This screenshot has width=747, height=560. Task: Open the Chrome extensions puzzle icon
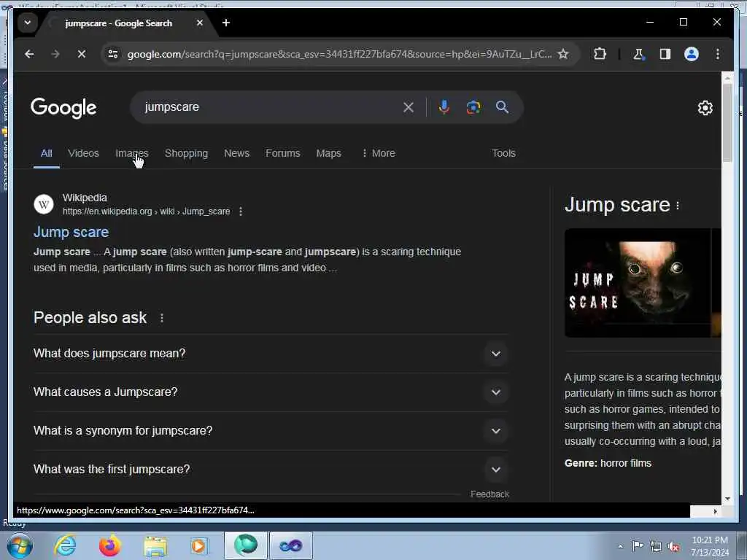[x=600, y=54]
